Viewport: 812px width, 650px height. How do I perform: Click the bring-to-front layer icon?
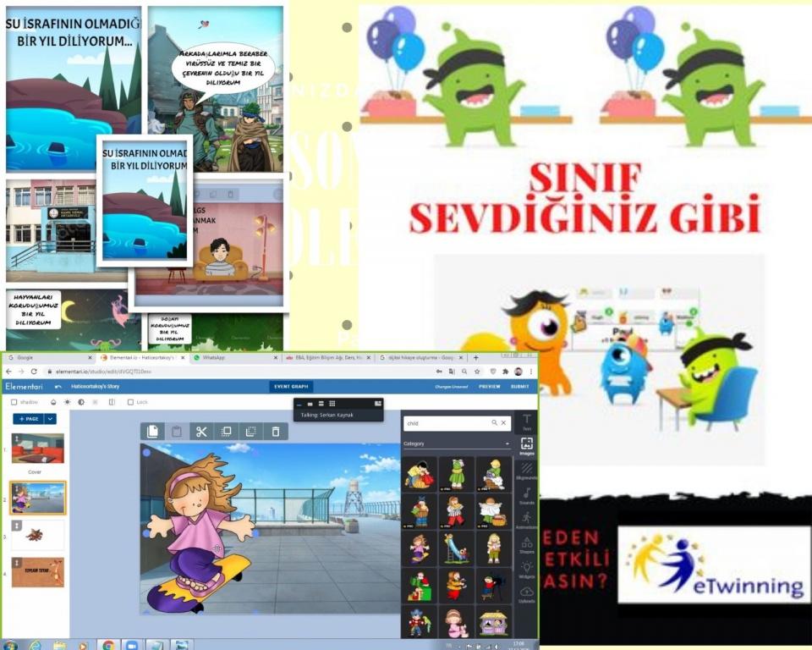(x=227, y=432)
